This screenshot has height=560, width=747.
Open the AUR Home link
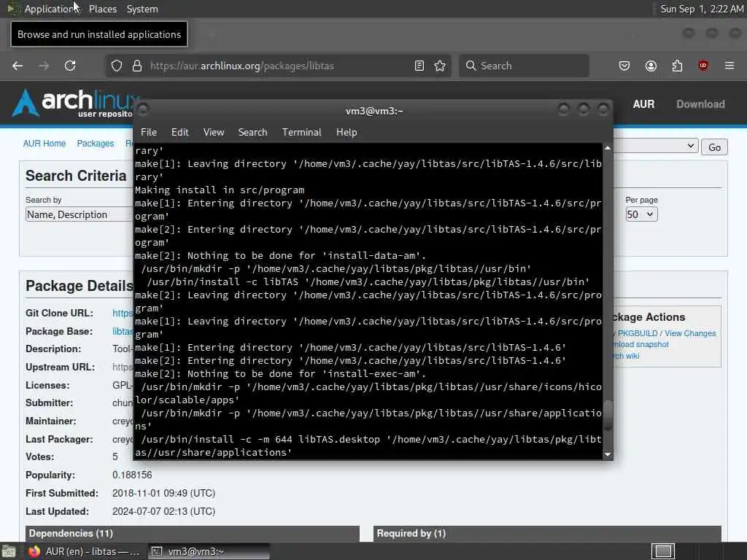44,144
